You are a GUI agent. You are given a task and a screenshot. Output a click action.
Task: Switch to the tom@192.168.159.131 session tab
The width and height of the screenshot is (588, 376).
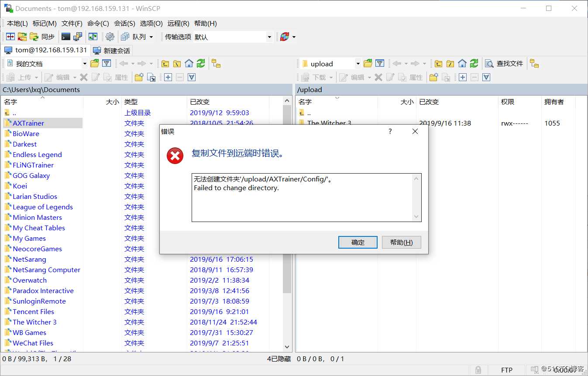(45, 50)
